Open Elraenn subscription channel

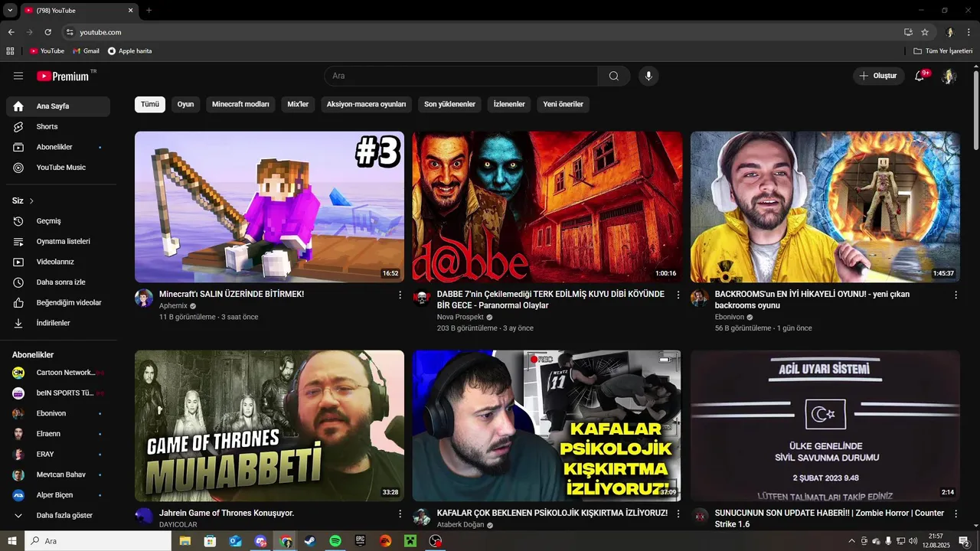click(x=58, y=434)
